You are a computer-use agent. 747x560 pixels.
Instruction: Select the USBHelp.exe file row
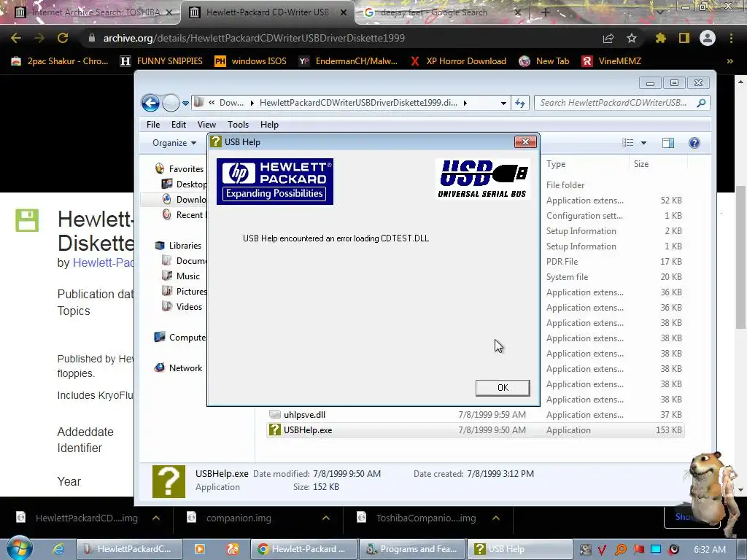[476, 430]
